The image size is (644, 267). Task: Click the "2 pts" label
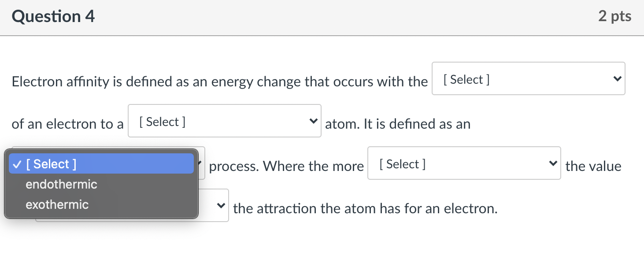coord(614,16)
